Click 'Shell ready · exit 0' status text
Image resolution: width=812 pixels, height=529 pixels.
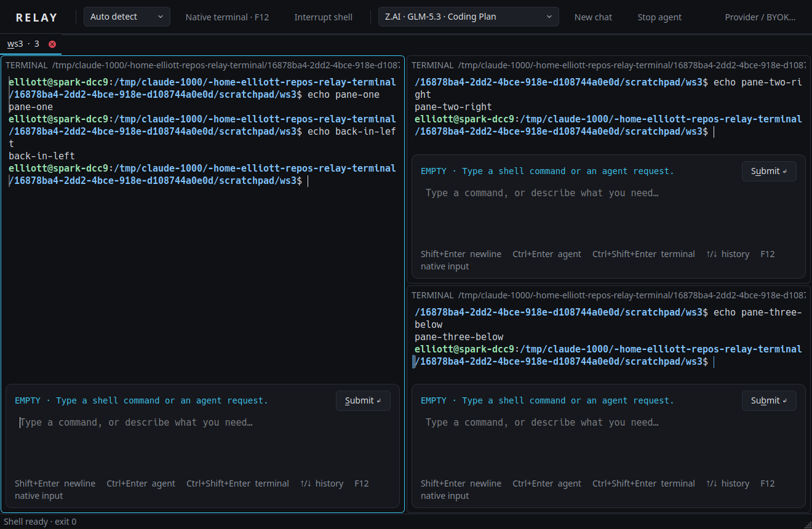click(x=40, y=522)
